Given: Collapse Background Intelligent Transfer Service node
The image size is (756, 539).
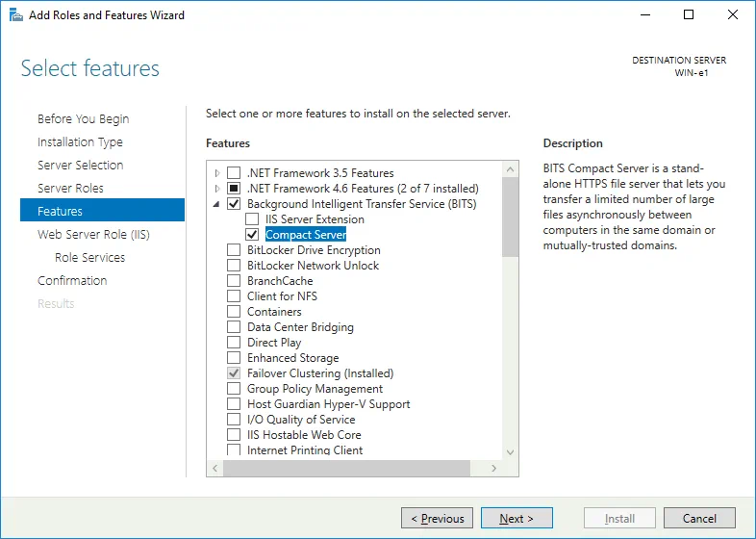Looking at the screenshot, I should [217, 204].
